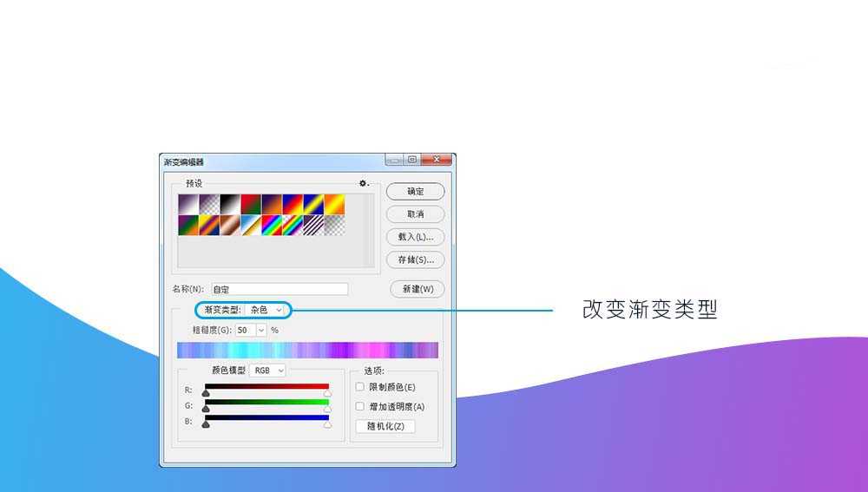Pick the chrome gradient preset
Viewport: 868px width, 492px height.
(x=251, y=226)
